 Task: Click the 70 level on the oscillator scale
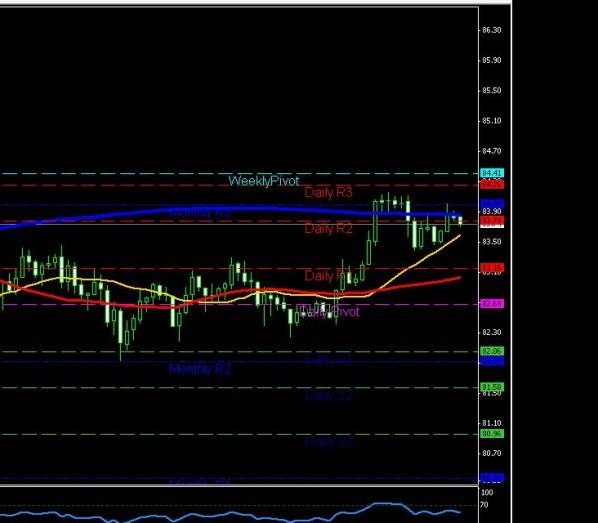(x=484, y=505)
